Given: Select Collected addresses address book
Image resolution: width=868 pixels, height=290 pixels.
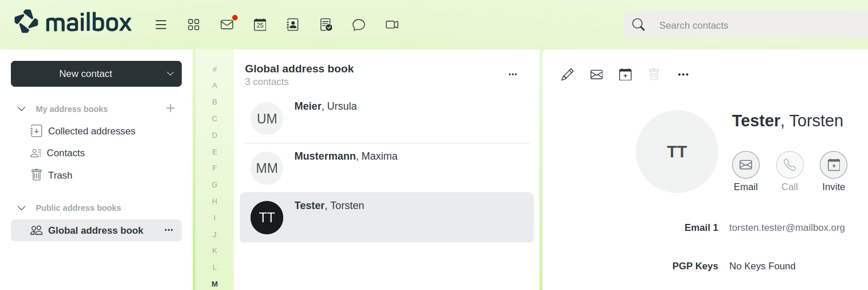Looking at the screenshot, I should pos(92,131).
